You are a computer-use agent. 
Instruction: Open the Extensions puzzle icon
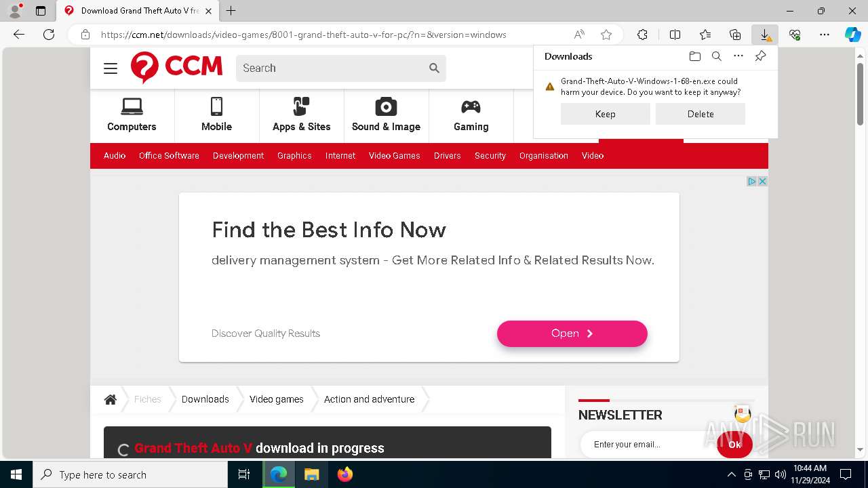click(x=642, y=35)
